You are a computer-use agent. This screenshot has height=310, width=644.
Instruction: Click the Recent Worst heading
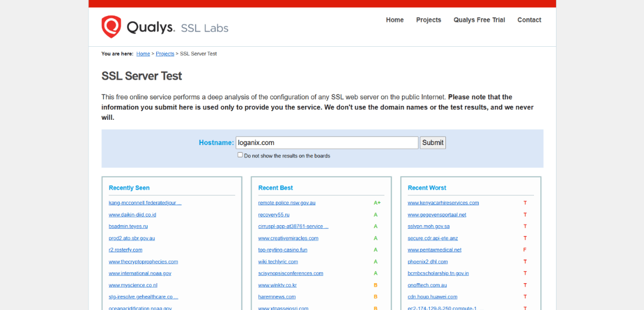pyautogui.click(x=427, y=188)
